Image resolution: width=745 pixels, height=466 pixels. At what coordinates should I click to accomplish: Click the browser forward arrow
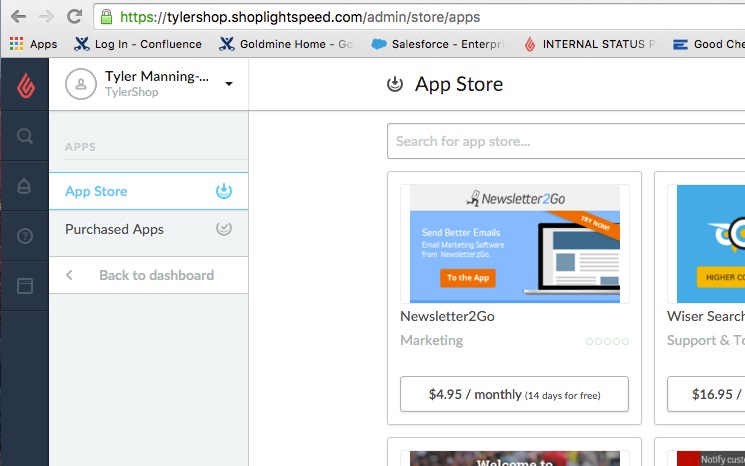pos(47,17)
